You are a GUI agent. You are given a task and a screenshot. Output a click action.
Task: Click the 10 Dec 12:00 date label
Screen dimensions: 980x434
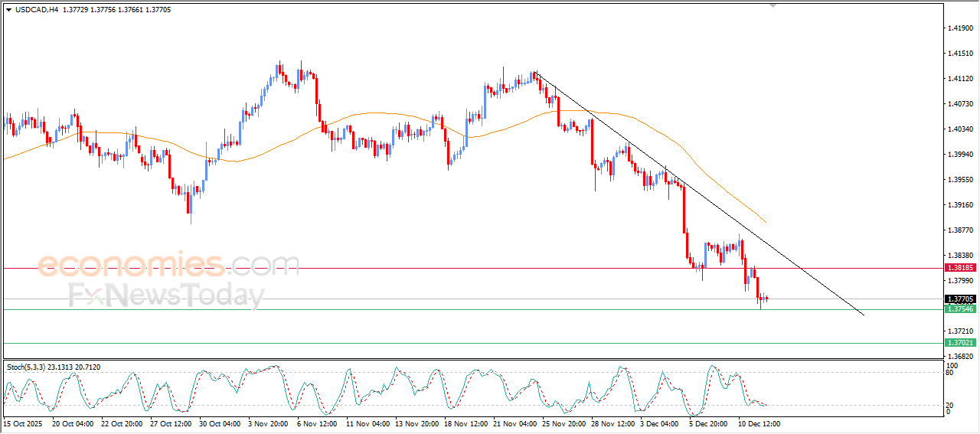[x=759, y=423]
